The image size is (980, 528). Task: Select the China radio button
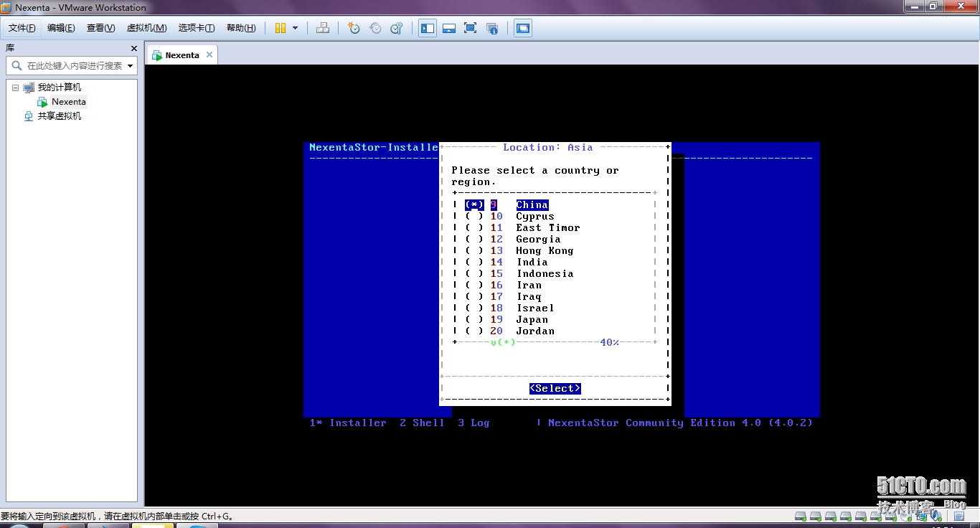[x=474, y=205]
